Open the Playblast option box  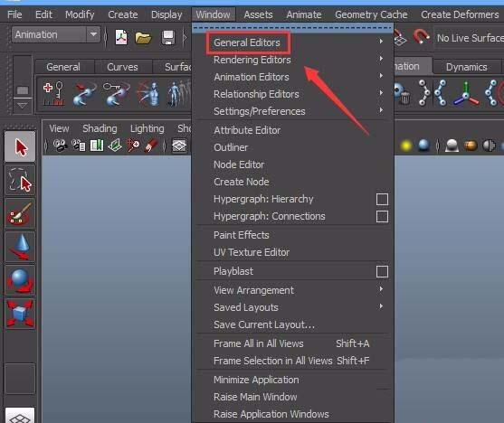click(x=382, y=271)
